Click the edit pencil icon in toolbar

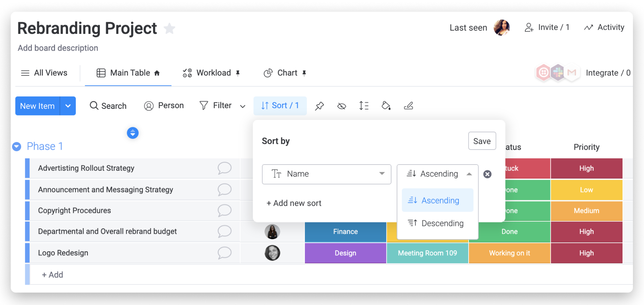click(408, 106)
